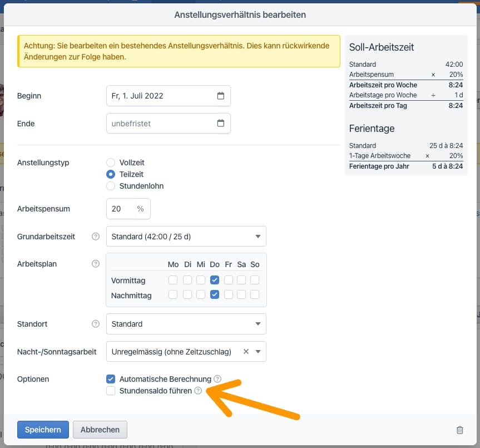
Task: Check Vormittag for Wednesday (Mi)
Action: (x=201, y=280)
